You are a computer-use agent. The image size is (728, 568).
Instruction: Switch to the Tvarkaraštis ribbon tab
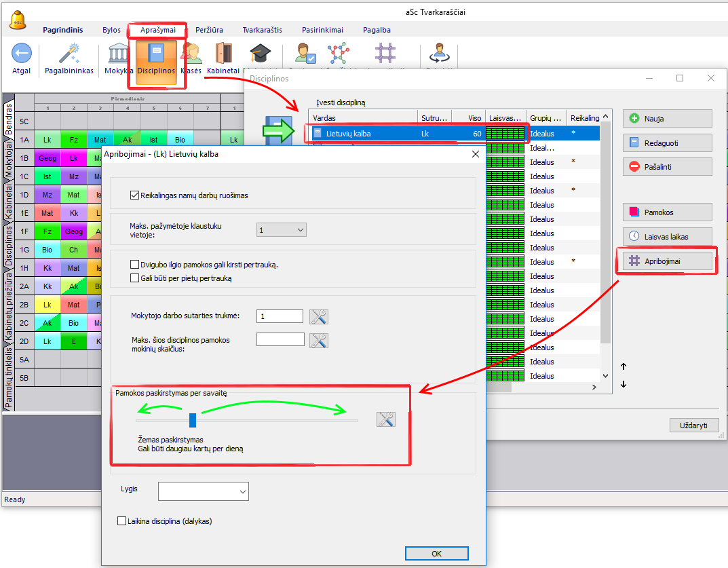[262, 30]
